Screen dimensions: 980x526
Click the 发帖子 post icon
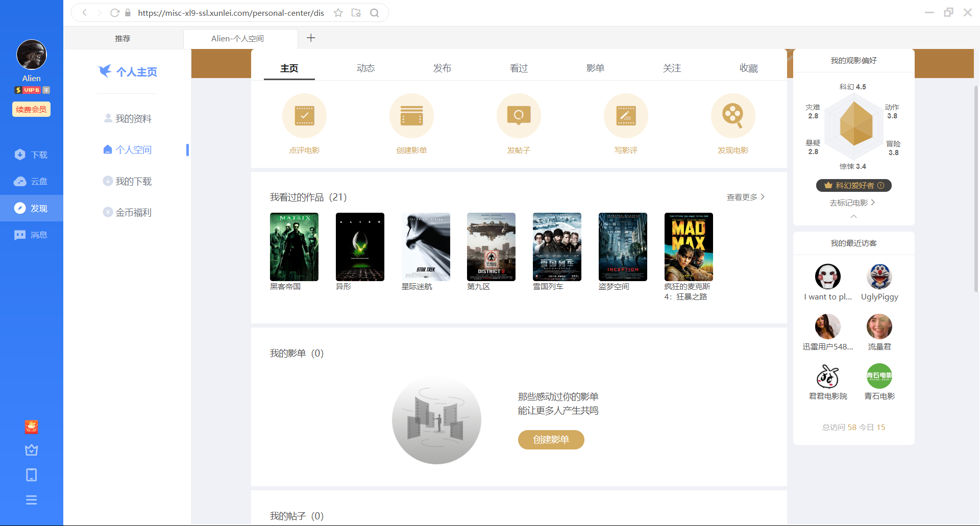[x=519, y=116]
